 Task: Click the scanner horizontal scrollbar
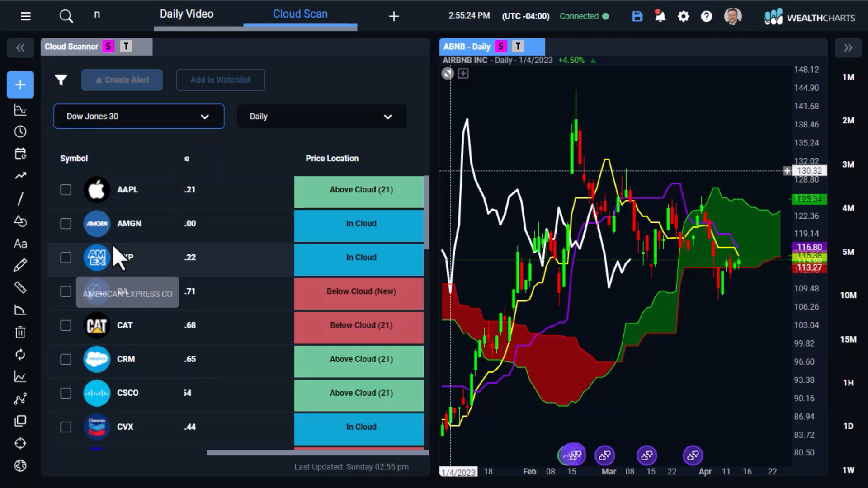318,453
